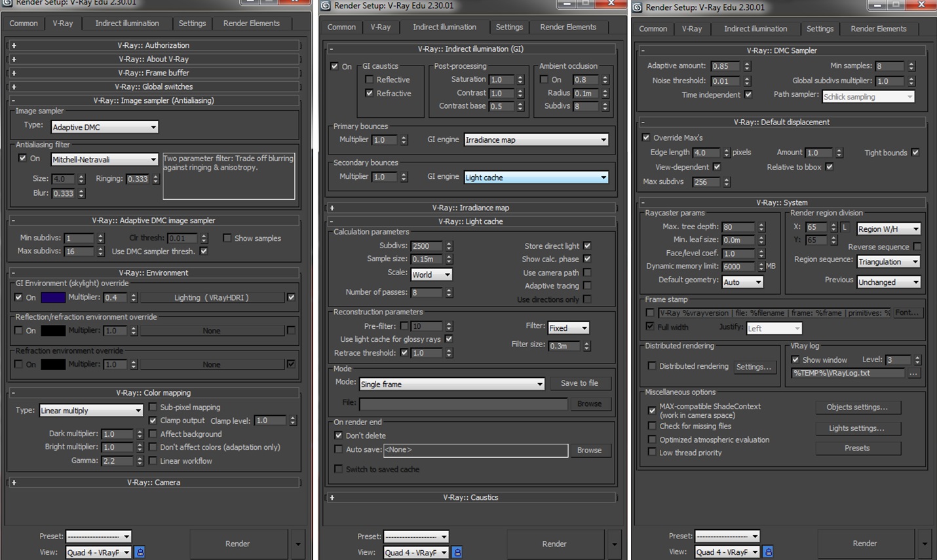Open the Image sampler Type dropdown Adaptive DMC
The width and height of the screenshot is (937, 560).
click(105, 127)
